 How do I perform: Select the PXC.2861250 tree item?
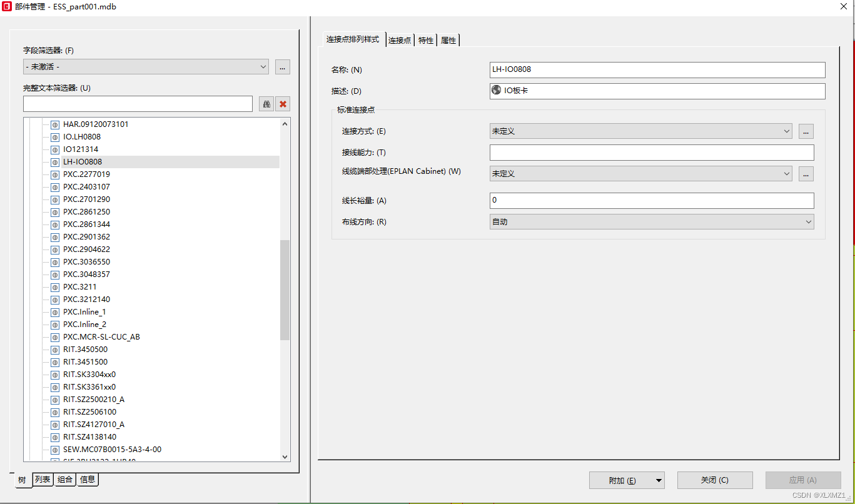[86, 212]
